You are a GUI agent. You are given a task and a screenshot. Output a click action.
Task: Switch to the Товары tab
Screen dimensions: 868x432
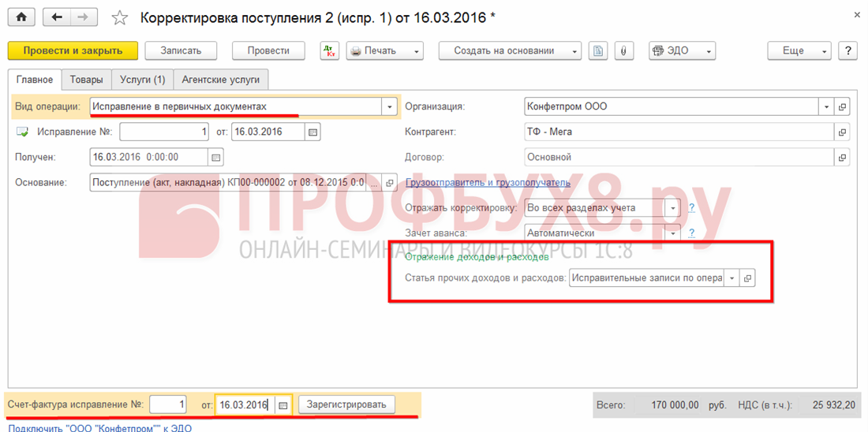(x=86, y=80)
